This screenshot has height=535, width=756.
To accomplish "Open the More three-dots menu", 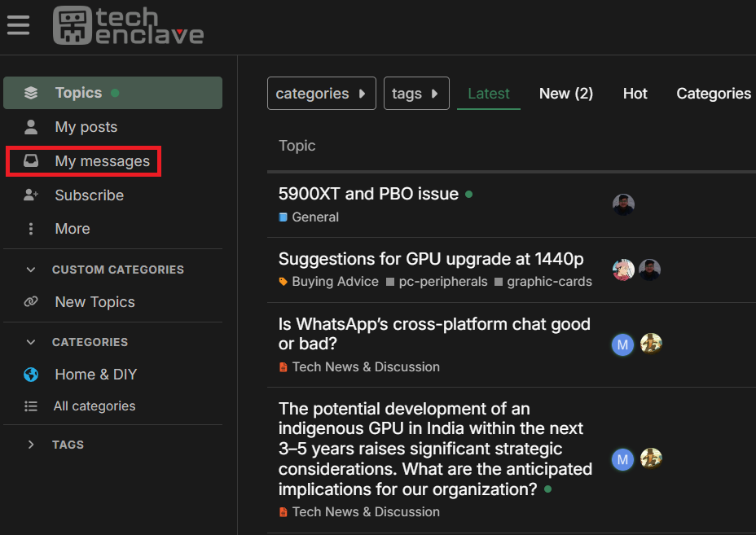I will 31,229.
